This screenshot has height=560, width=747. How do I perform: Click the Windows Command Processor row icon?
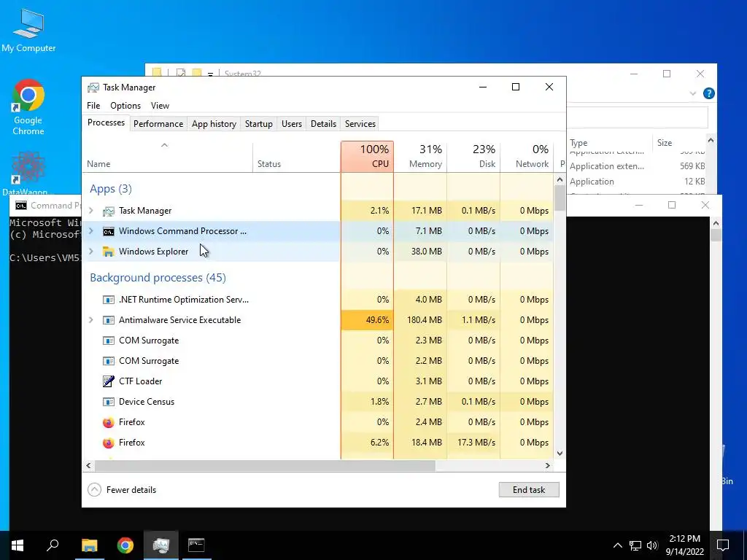pyautogui.click(x=109, y=231)
